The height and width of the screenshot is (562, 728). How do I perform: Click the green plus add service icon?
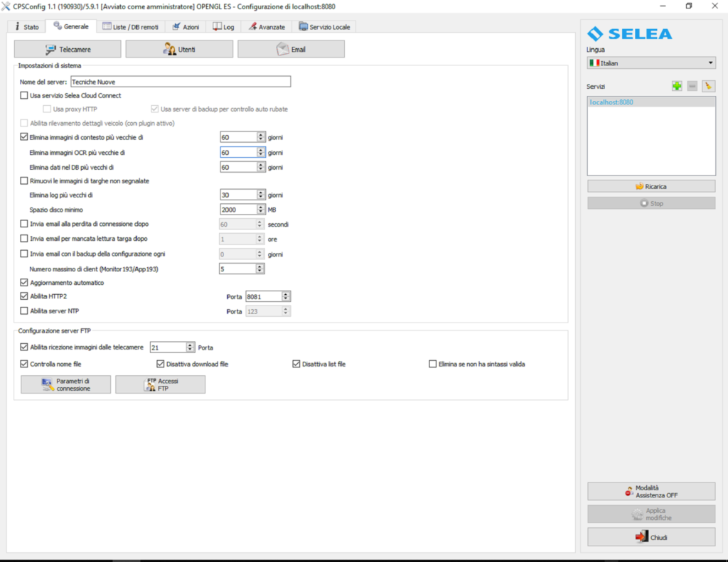677,86
